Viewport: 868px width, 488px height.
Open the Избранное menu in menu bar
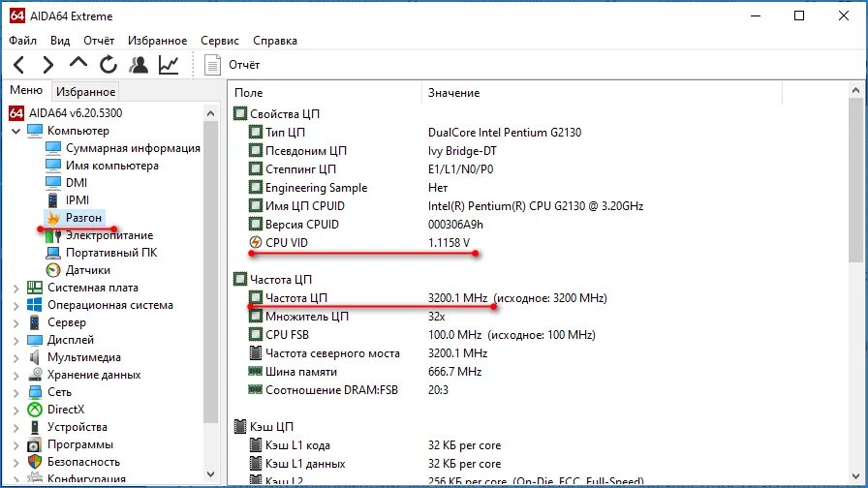point(157,41)
